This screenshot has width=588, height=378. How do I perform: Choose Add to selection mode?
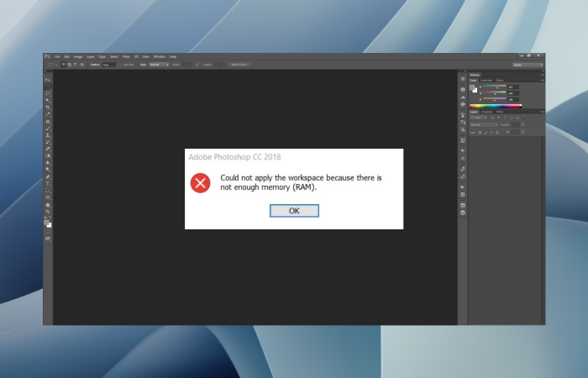(70, 65)
